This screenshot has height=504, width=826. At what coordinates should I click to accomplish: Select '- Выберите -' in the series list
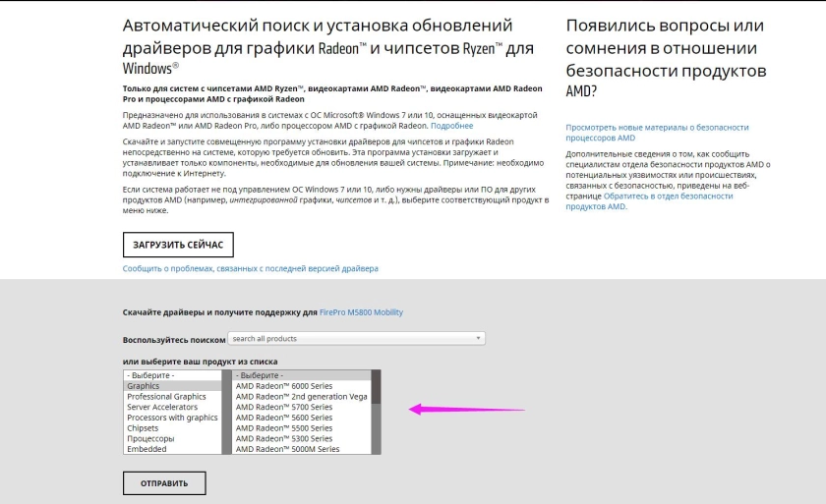(x=302, y=375)
